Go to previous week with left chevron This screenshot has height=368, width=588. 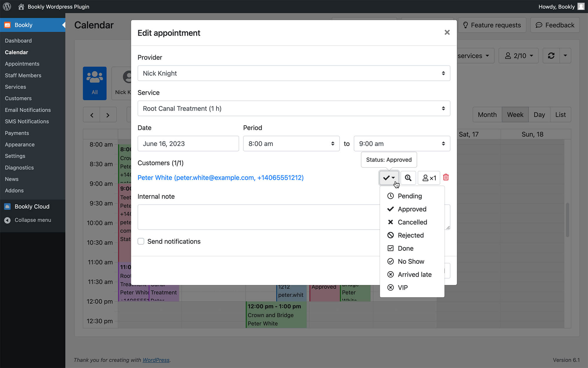coord(92,115)
